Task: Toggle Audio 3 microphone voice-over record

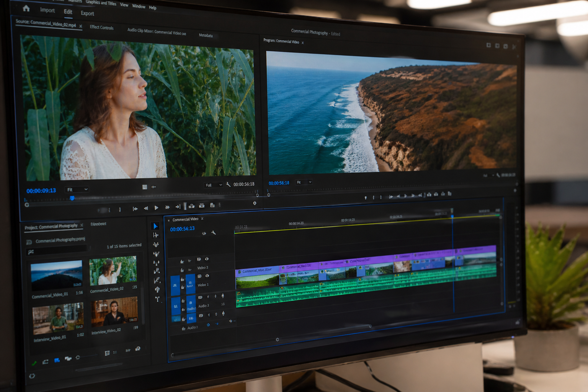Action: pos(223,314)
